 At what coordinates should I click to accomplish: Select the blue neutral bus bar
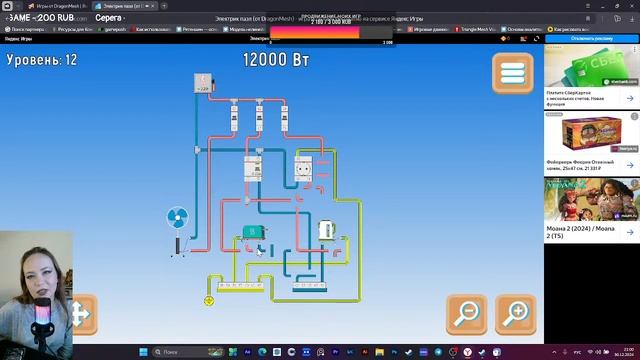coord(310,287)
